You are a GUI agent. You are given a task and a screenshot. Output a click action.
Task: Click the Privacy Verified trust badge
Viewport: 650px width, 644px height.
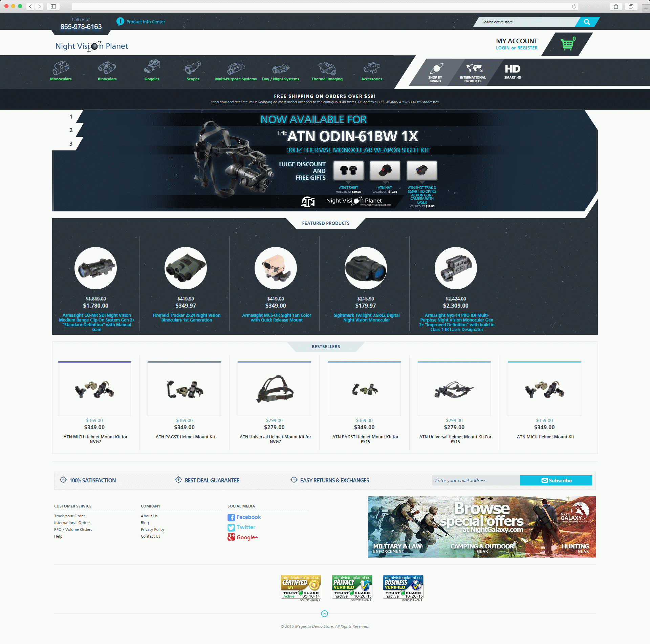pyautogui.click(x=352, y=588)
